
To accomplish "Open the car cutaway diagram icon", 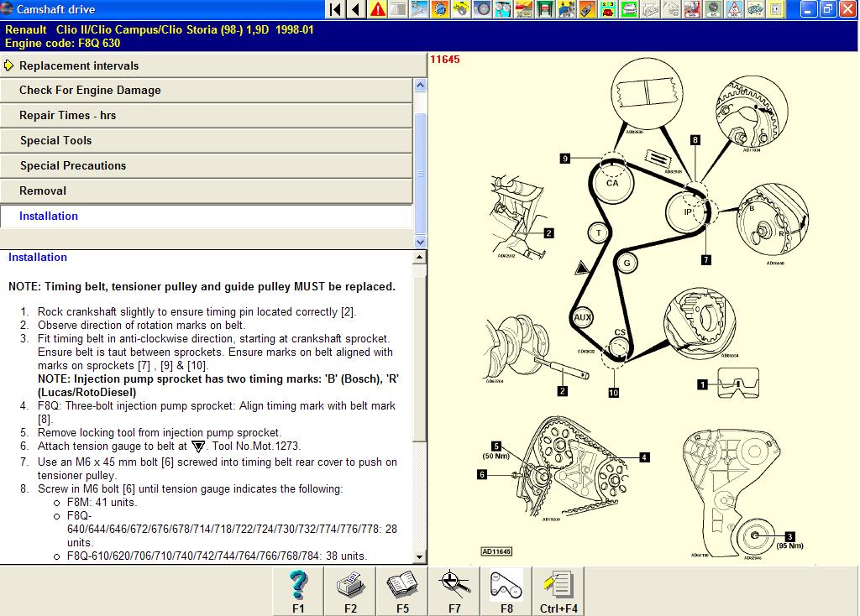I will pos(754,9).
